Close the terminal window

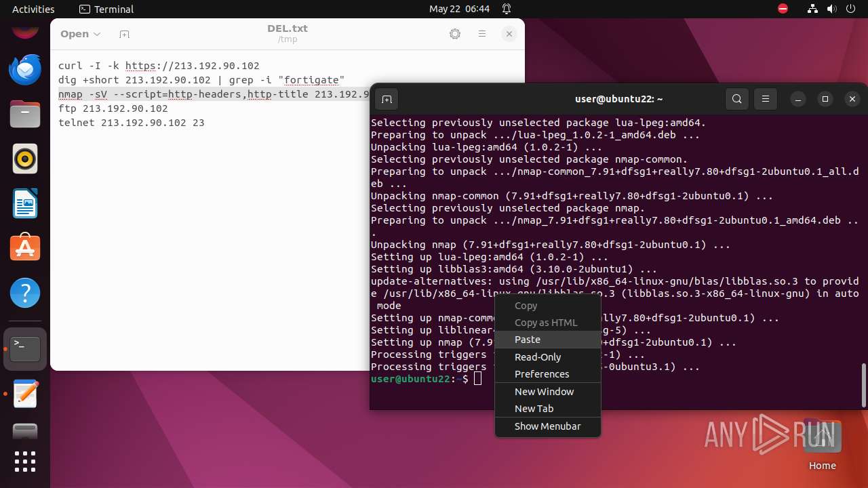(852, 99)
